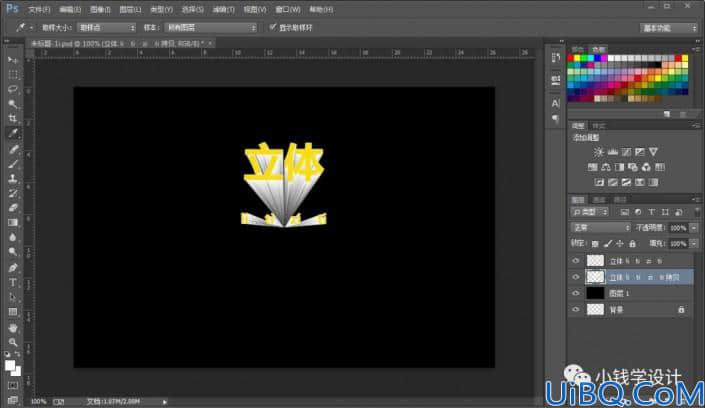Add an Exposure adjustment

point(640,152)
